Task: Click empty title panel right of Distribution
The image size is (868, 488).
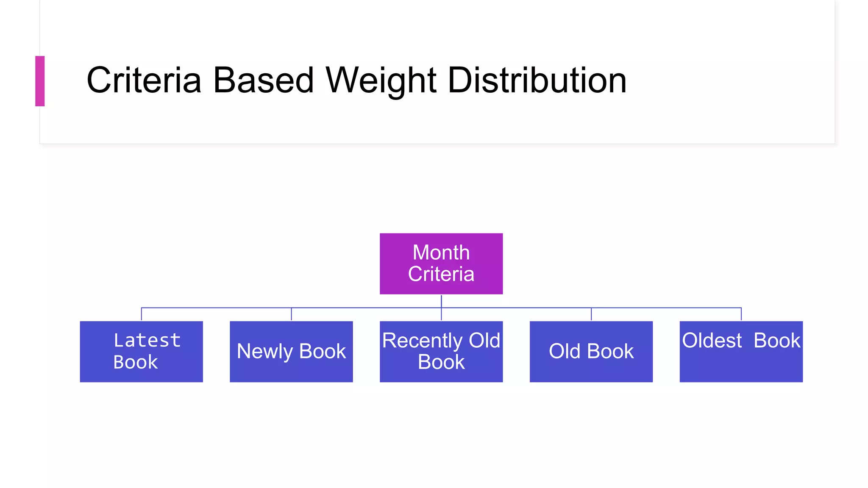Action: (729, 80)
